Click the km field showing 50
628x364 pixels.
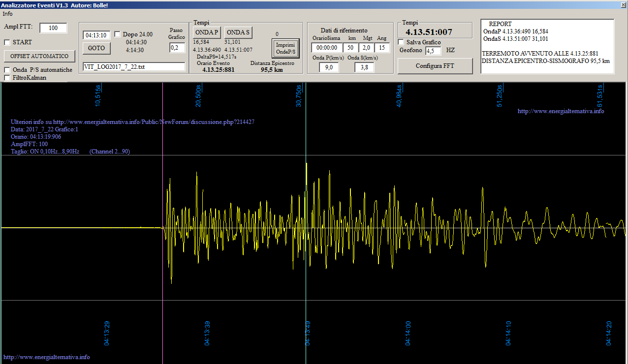351,48
